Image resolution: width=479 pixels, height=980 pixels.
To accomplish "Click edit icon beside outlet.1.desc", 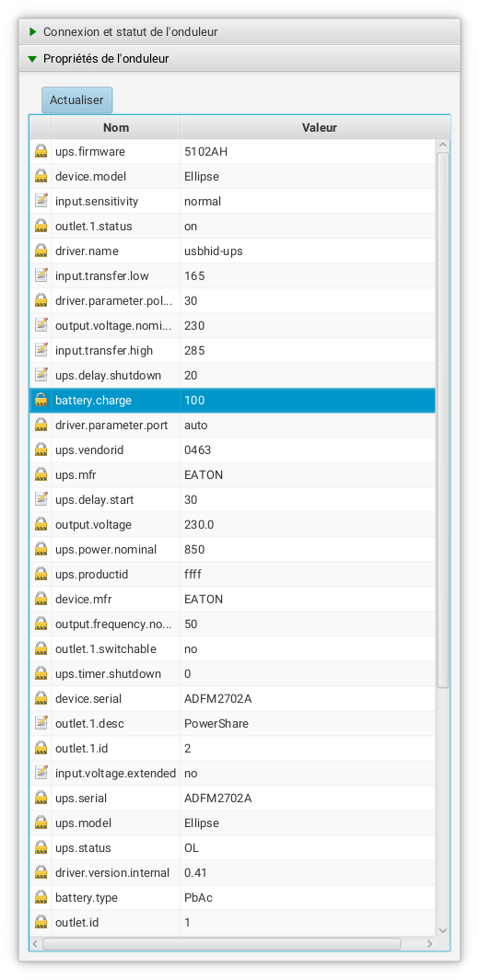I will coord(41,724).
